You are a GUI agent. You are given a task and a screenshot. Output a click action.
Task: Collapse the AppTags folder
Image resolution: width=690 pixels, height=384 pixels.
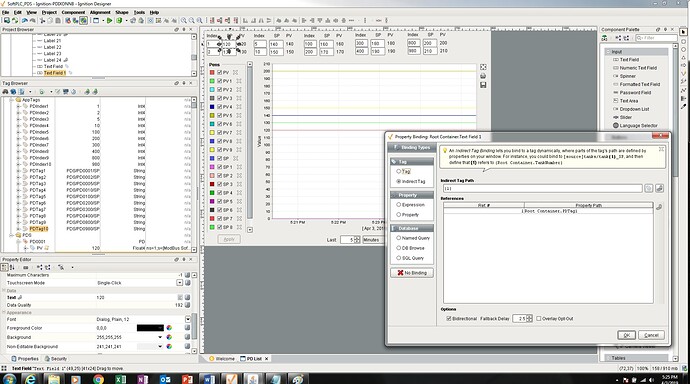click(x=12, y=100)
